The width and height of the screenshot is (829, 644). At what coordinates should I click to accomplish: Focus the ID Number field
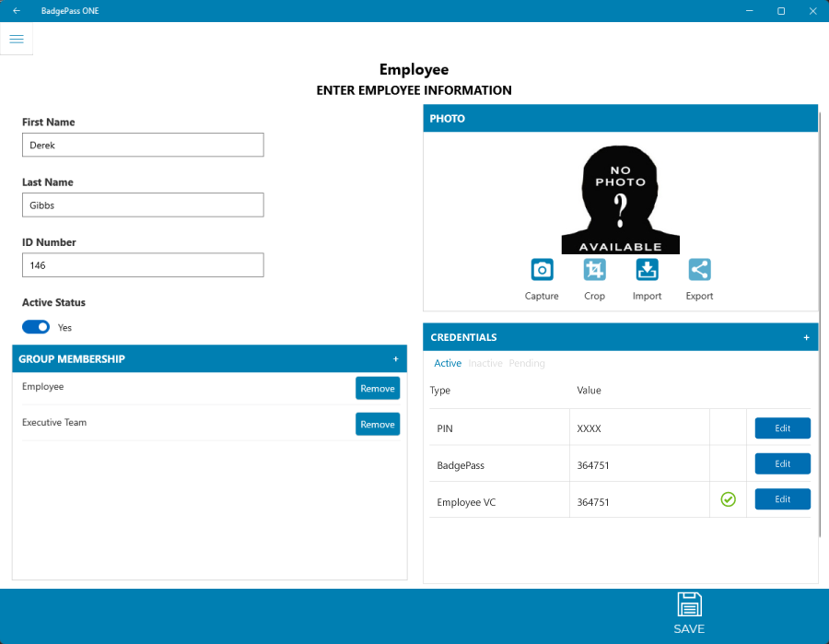pos(143,265)
